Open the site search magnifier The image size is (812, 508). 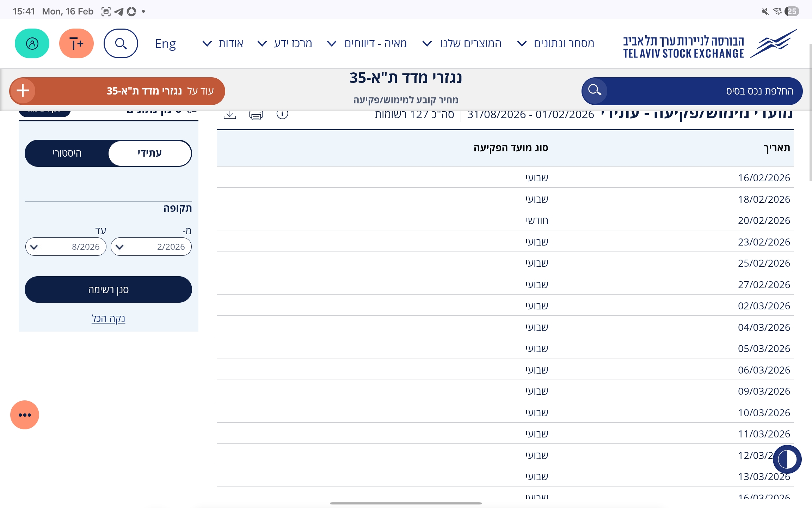click(121, 43)
